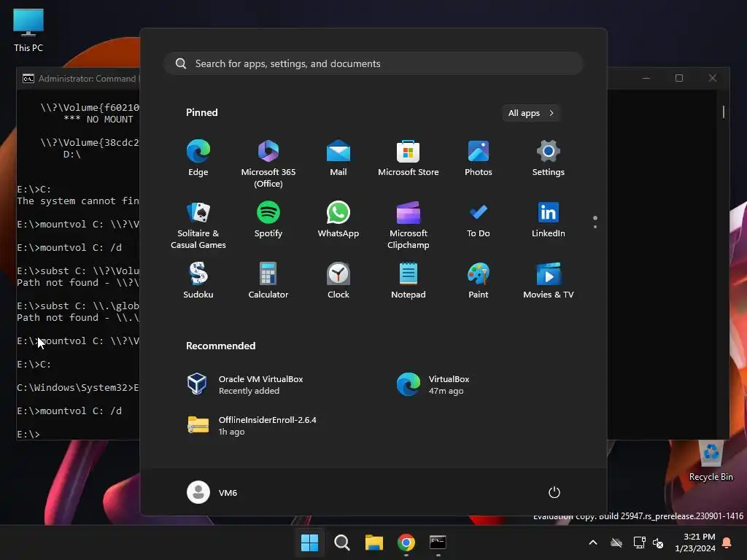Click the Start menu search box

coord(373,63)
